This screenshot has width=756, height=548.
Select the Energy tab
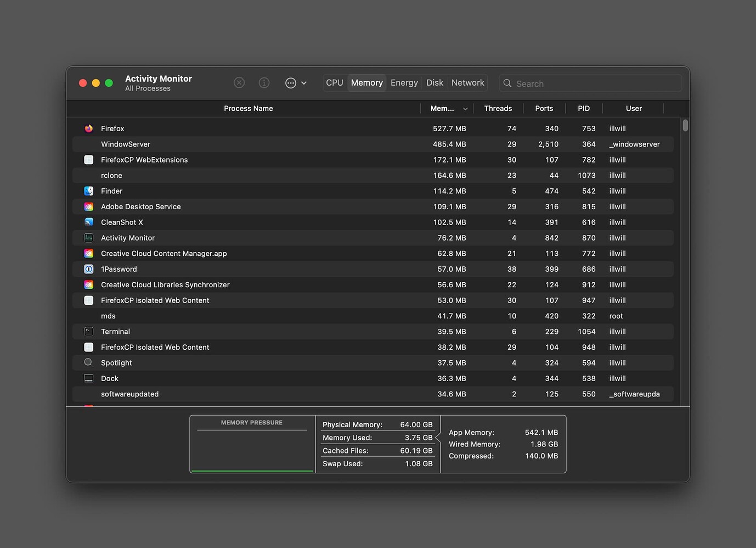pyautogui.click(x=404, y=82)
